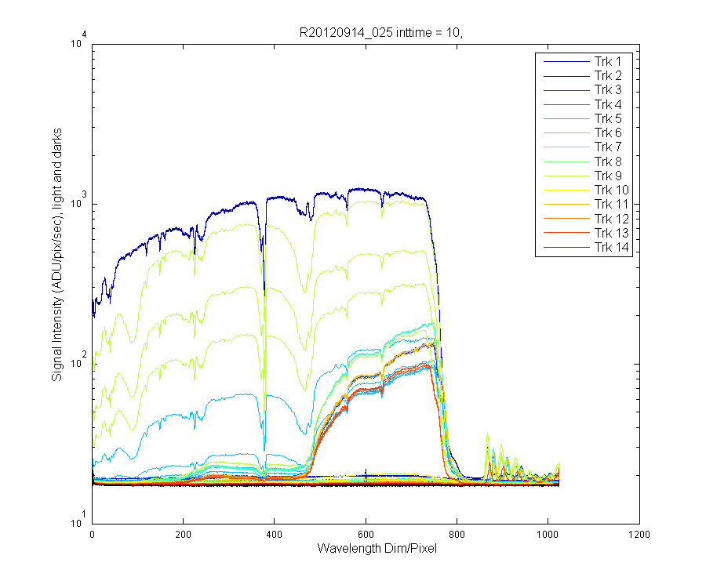Click the x-axis tick label 800
This screenshot has width=706, height=588.
point(457,535)
